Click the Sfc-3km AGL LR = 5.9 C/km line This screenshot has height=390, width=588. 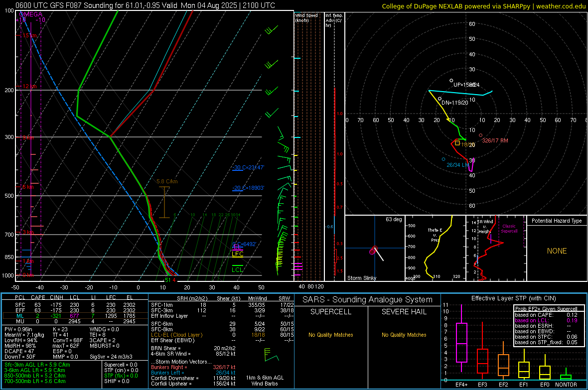[37, 365]
